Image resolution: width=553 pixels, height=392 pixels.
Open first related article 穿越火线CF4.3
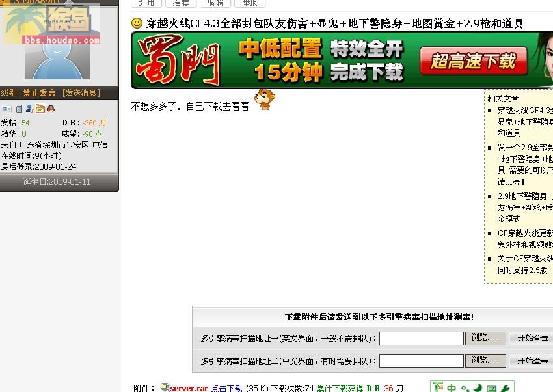(525, 122)
